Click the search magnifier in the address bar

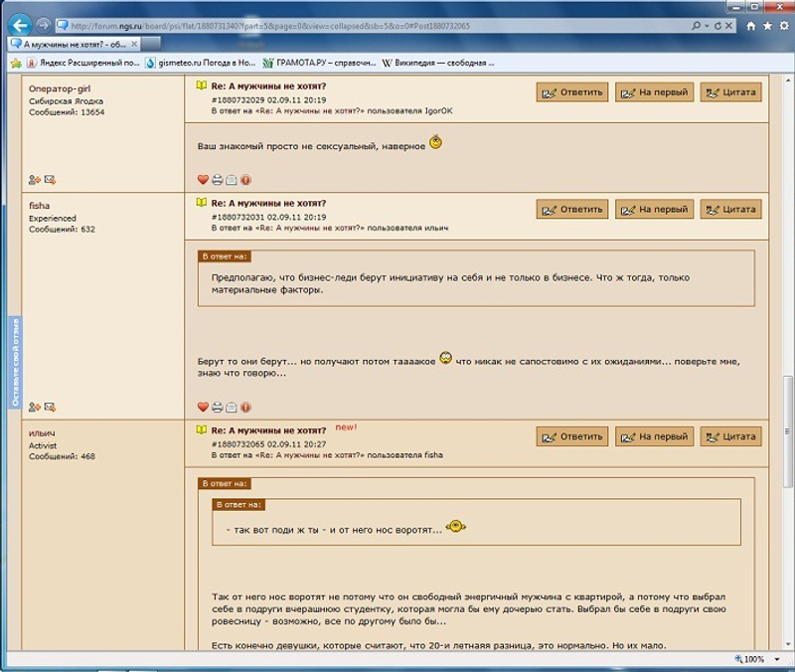tap(697, 26)
